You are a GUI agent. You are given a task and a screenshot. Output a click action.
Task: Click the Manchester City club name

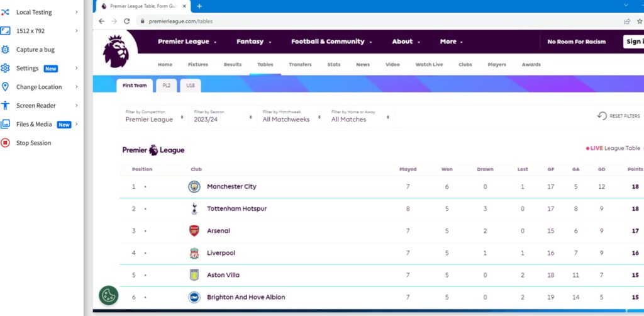231,186
